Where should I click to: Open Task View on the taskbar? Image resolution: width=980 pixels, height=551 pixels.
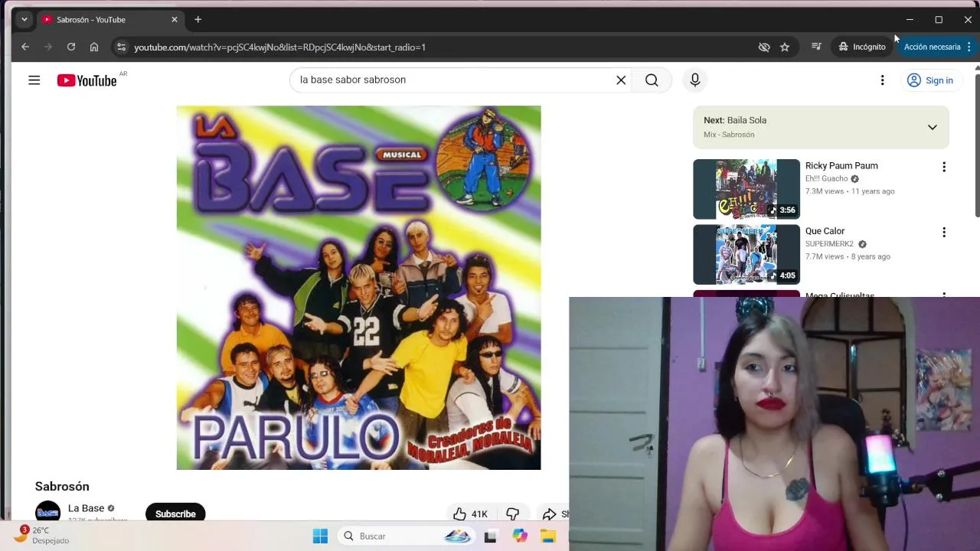[x=490, y=536]
